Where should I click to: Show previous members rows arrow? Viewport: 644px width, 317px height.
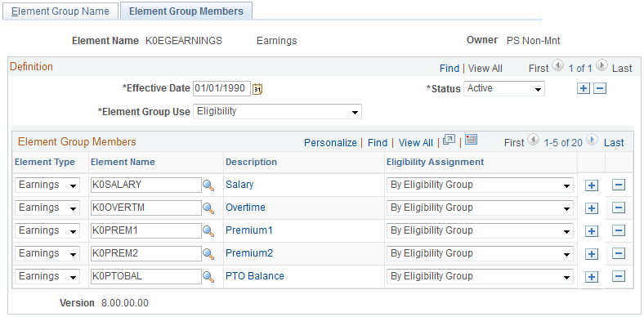point(533,140)
